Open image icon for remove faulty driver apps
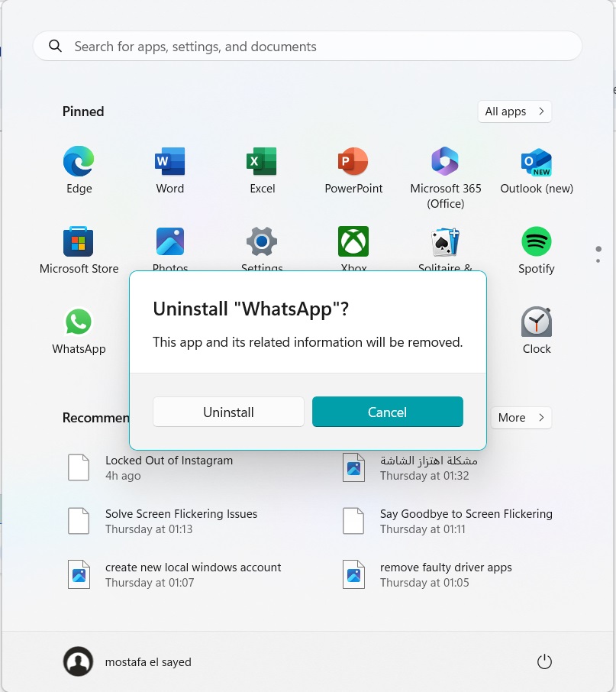The height and width of the screenshot is (692, 616). (353, 574)
